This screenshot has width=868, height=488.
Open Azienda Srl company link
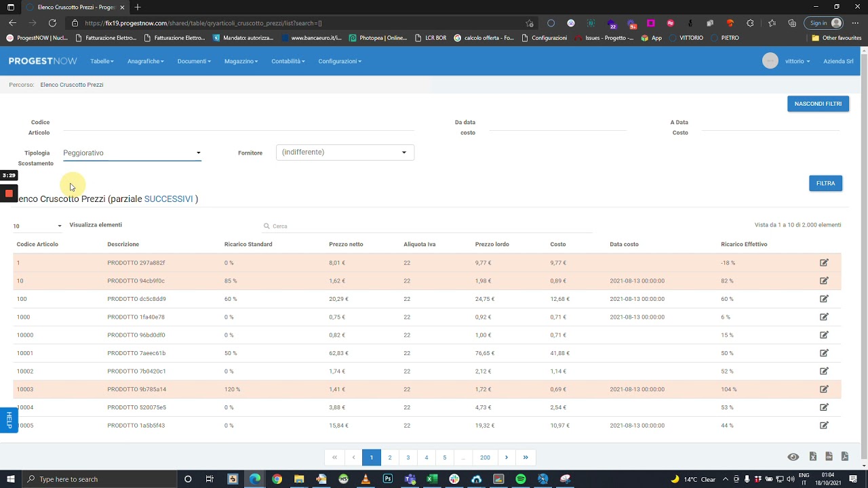pos(838,61)
